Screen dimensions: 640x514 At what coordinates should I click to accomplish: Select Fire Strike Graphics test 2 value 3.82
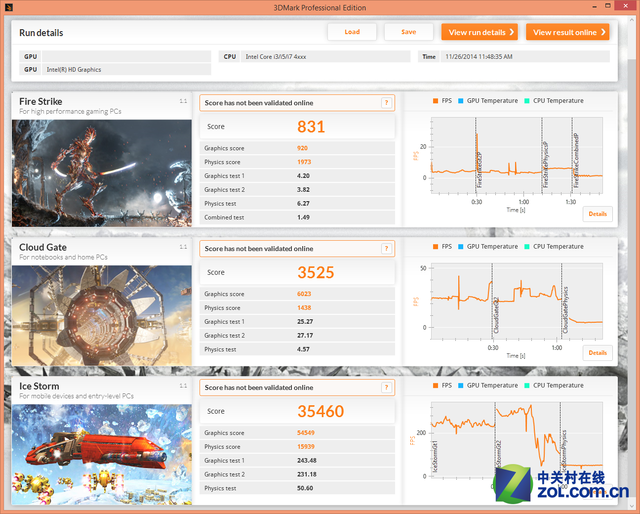click(x=303, y=190)
